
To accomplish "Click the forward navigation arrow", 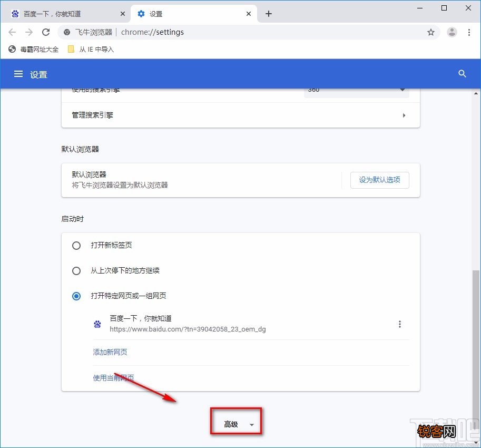I will click(x=29, y=32).
